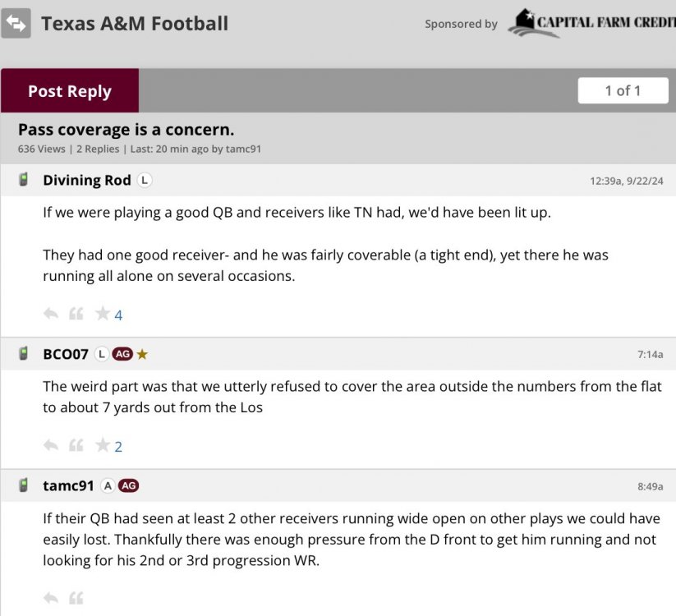Viewport: 676px width, 616px height.
Task: Click the forum switch arrows icon
Action: (16, 23)
